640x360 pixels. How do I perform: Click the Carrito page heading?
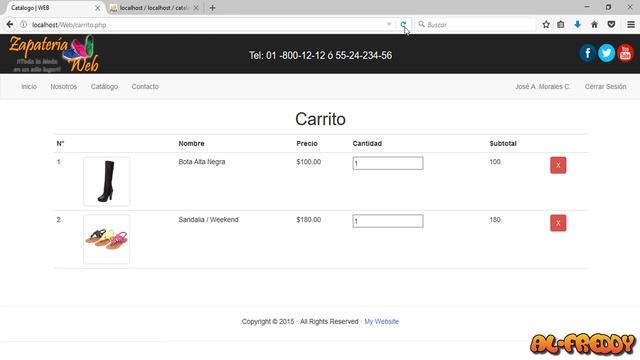point(320,119)
